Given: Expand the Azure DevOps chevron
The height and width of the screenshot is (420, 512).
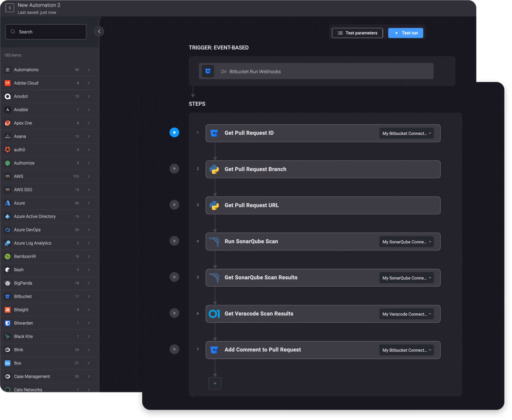Looking at the screenshot, I should [x=89, y=230].
